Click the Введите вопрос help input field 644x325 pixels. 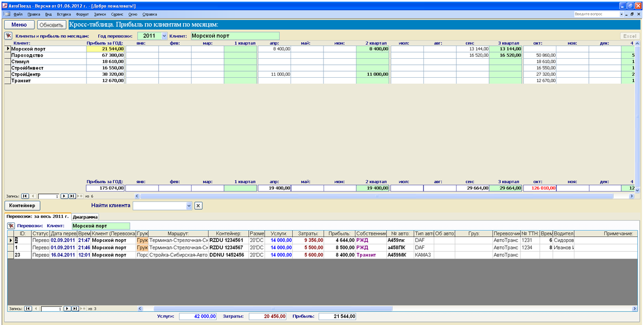coord(596,14)
